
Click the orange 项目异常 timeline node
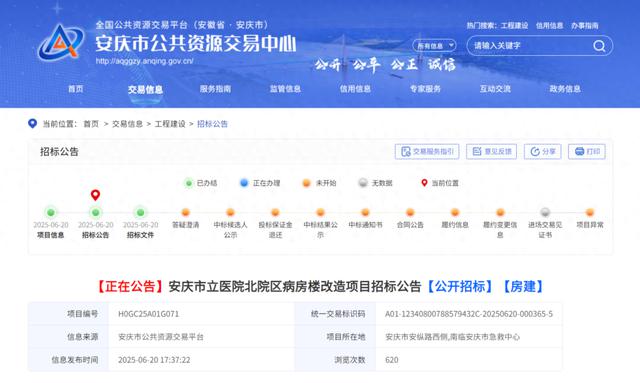(590, 212)
